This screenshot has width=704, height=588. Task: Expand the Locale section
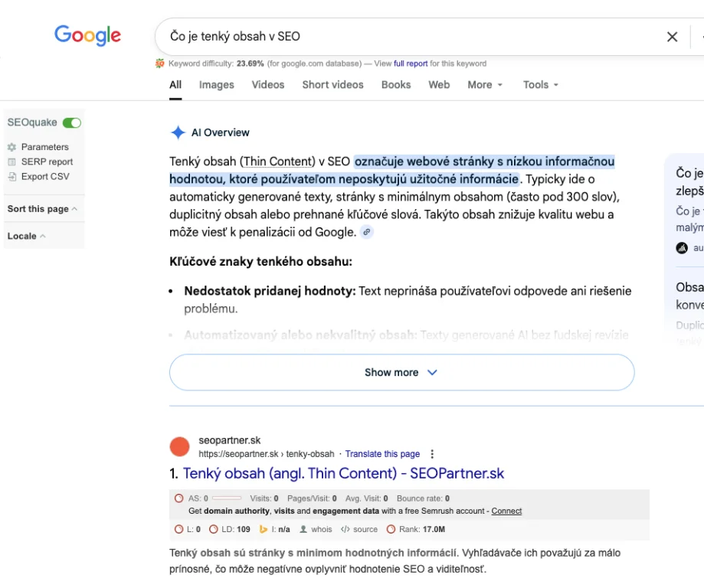(x=26, y=236)
